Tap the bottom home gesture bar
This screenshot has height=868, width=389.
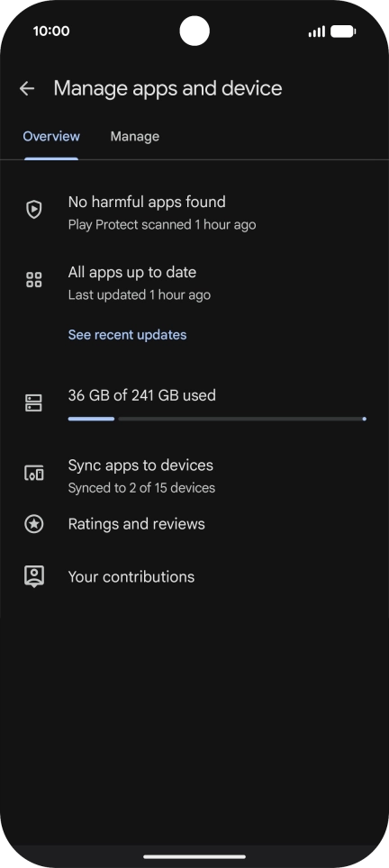click(x=194, y=857)
